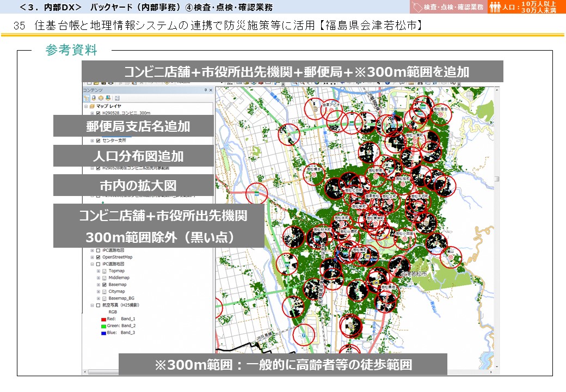The width and height of the screenshot is (566, 392).
Task: Toggle the Citymap sublayer checkbox
Action: pos(104,291)
